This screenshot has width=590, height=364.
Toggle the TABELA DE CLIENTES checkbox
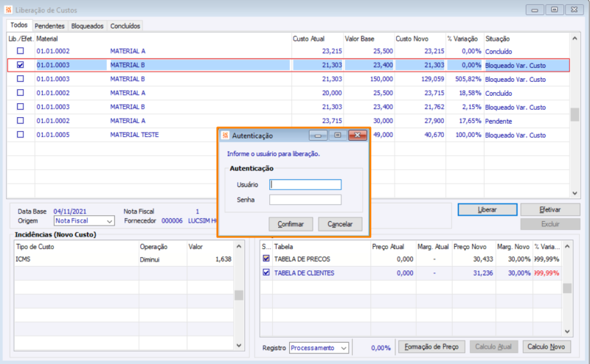(x=267, y=273)
